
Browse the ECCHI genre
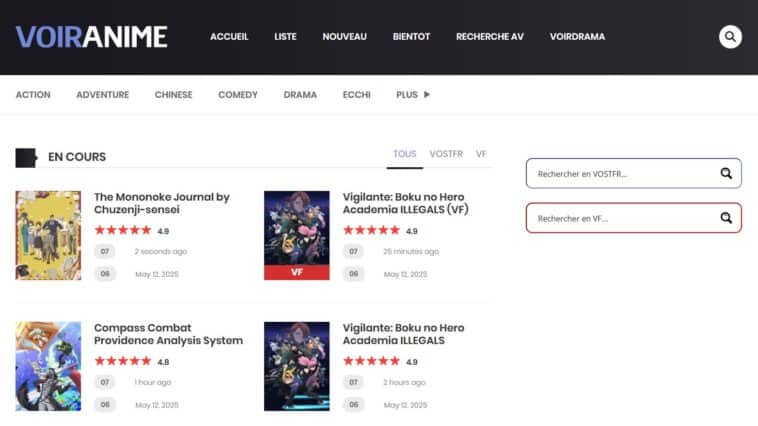click(x=357, y=95)
